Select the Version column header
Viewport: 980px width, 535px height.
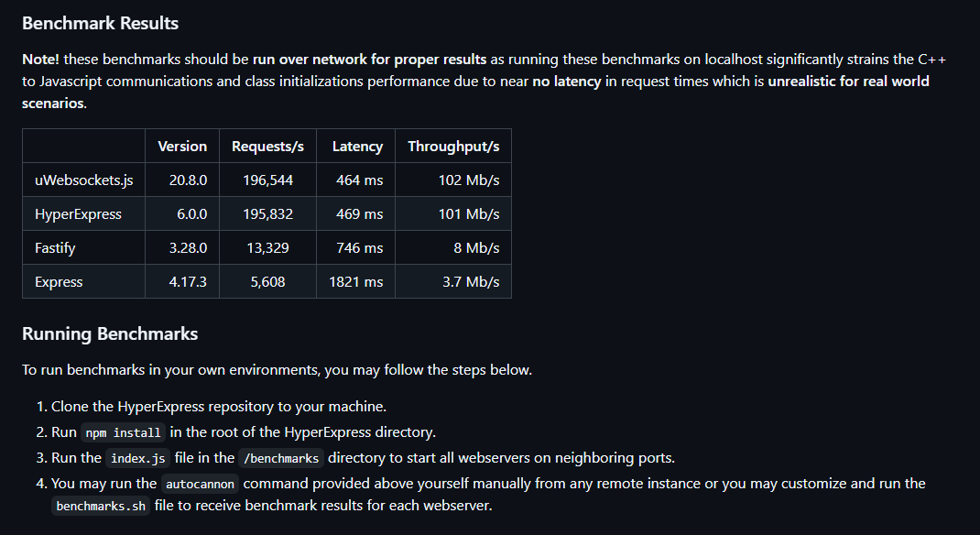[182, 147]
